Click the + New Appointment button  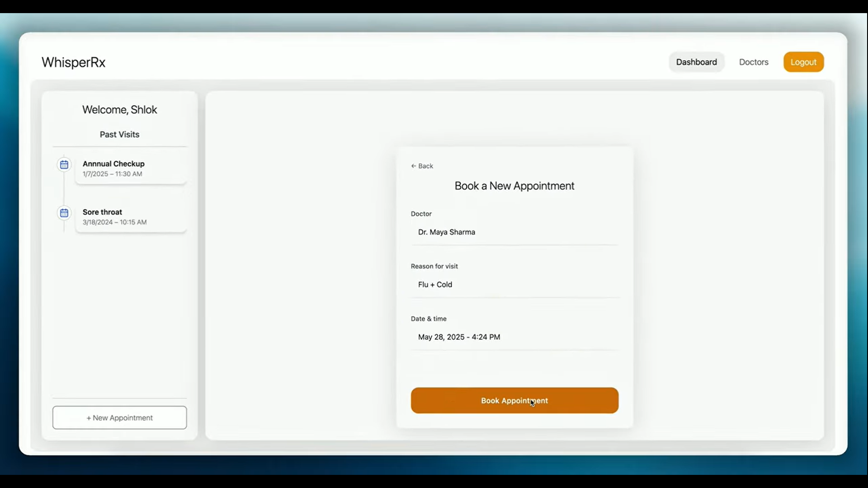[119, 418]
